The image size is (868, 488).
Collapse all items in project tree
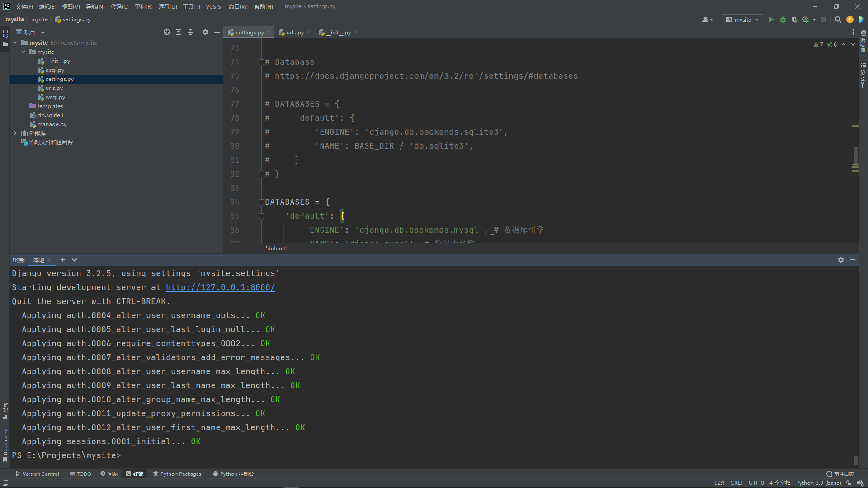[x=190, y=32]
